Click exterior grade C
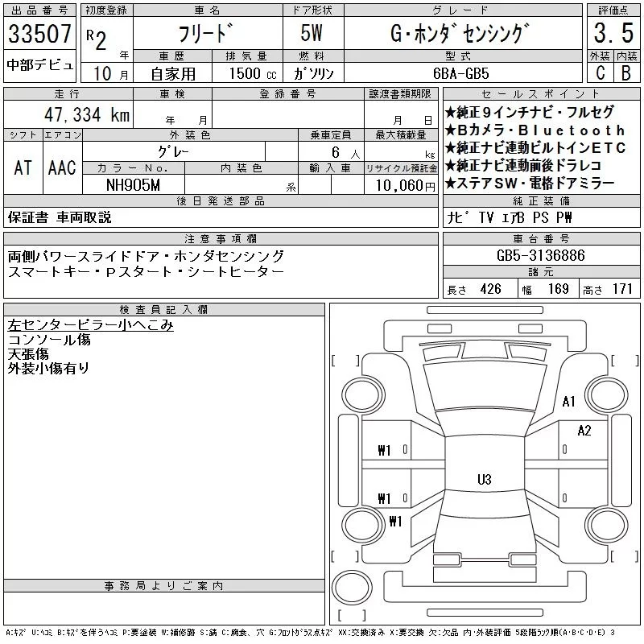644x644 pixels. 601,72
